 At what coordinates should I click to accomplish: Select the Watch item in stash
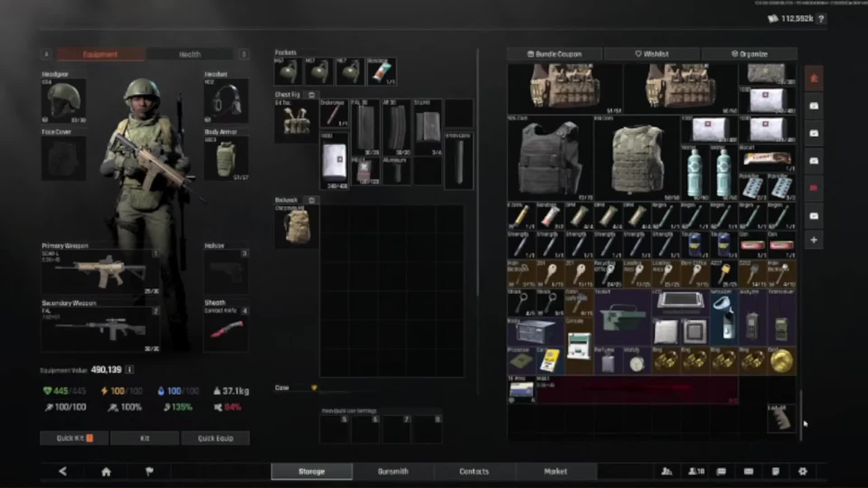tap(637, 361)
